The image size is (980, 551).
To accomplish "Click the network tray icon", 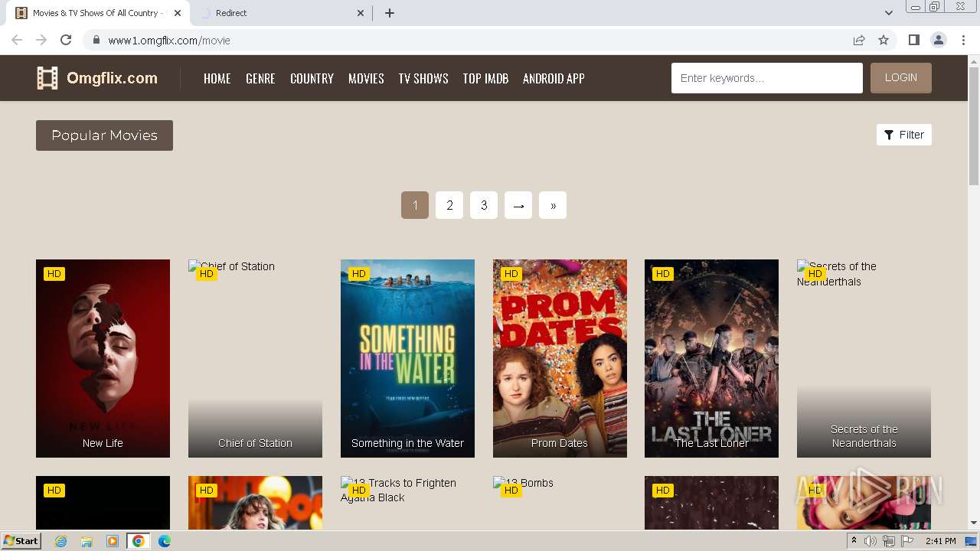I will click(x=889, y=541).
